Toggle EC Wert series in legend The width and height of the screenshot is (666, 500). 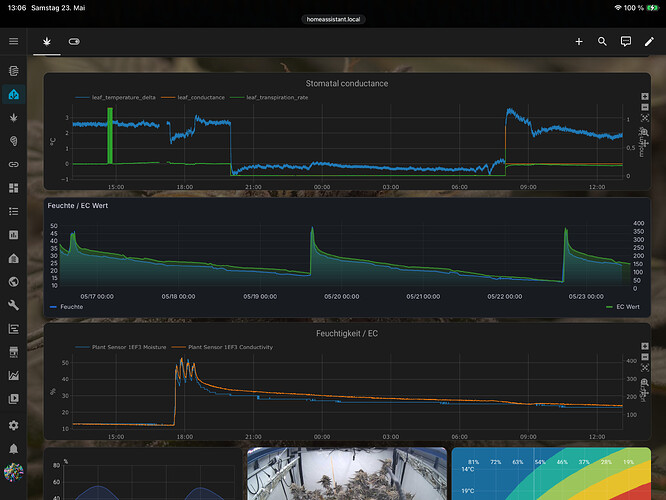[x=623, y=307]
